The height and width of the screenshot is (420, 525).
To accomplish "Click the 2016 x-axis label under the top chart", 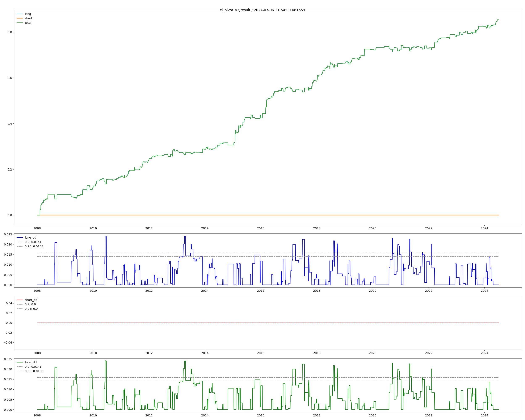I will (261, 228).
